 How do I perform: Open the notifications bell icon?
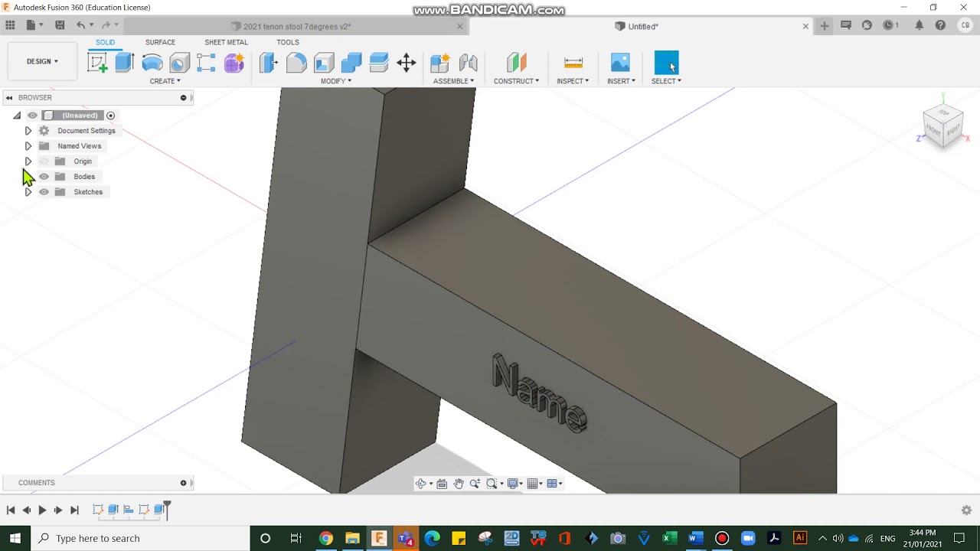pos(919,25)
